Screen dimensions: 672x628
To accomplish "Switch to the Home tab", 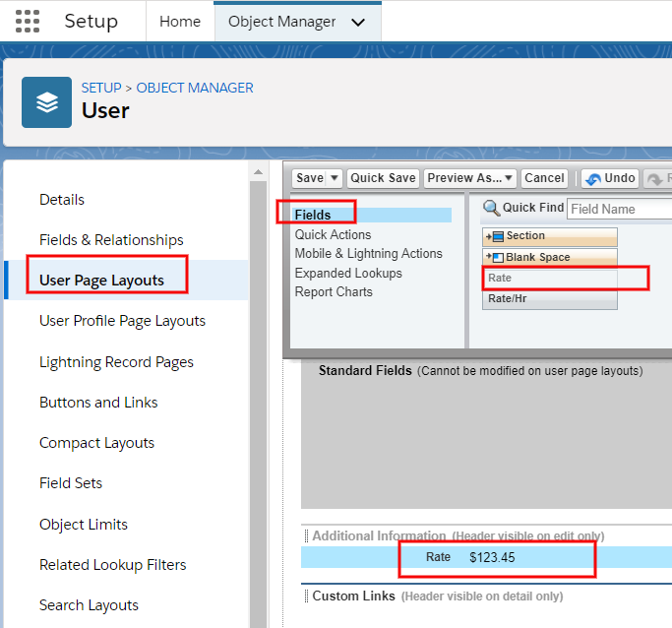I will coord(179,22).
